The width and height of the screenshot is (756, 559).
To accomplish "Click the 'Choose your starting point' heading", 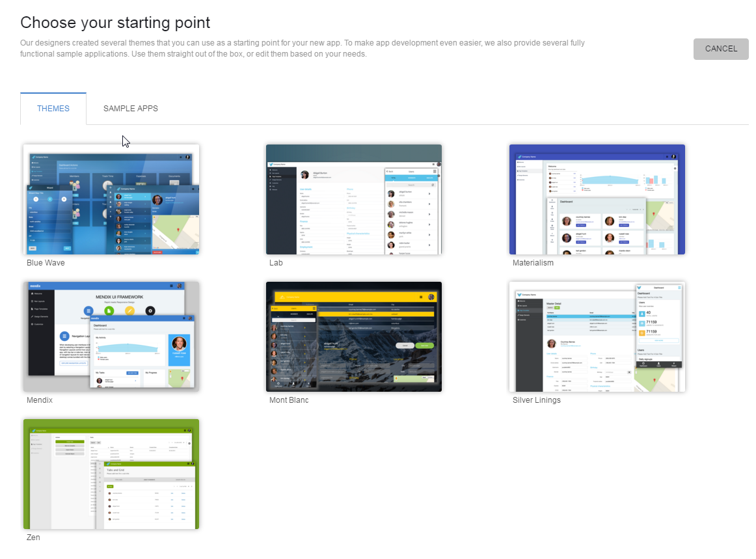I will (x=115, y=22).
